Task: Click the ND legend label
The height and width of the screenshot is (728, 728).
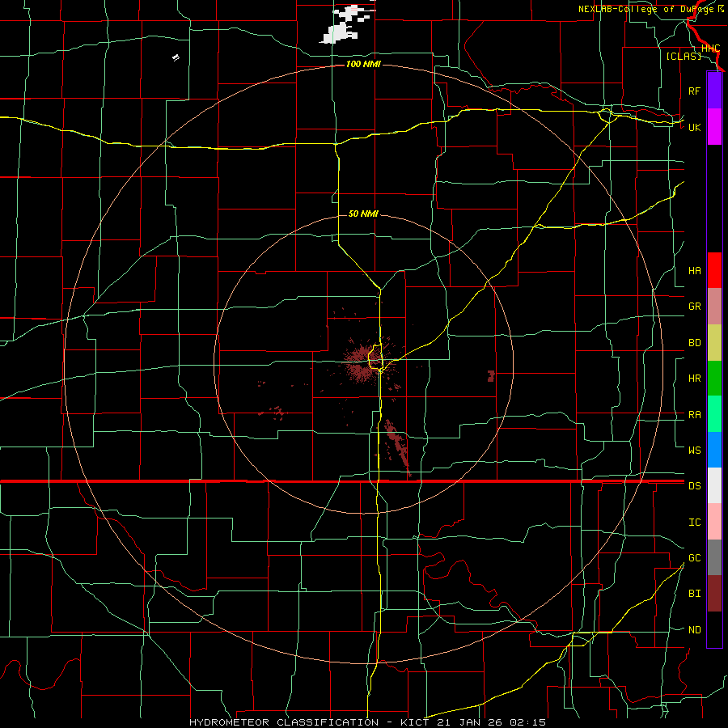Action: coord(695,630)
